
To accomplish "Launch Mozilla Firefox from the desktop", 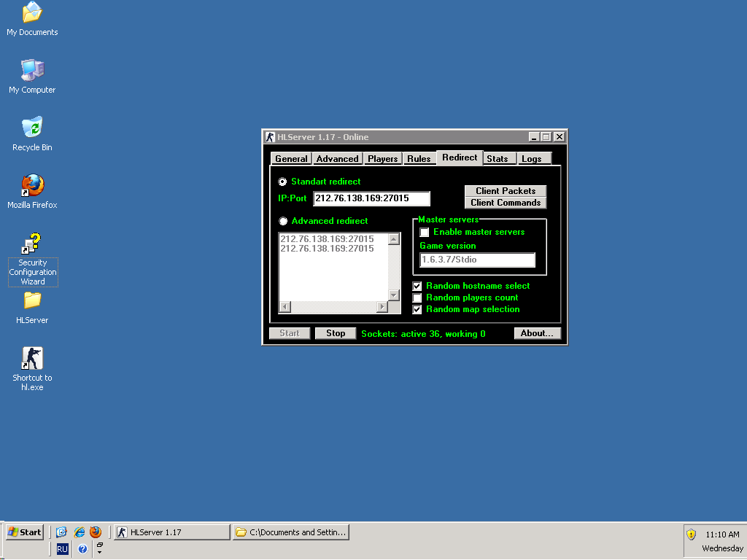I will click(32, 186).
